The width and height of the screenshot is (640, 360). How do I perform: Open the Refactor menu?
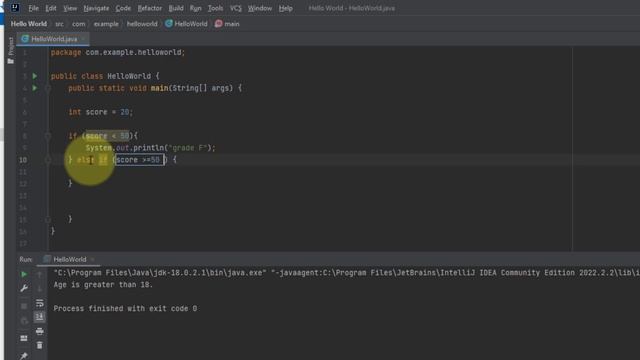click(x=149, y=8)
